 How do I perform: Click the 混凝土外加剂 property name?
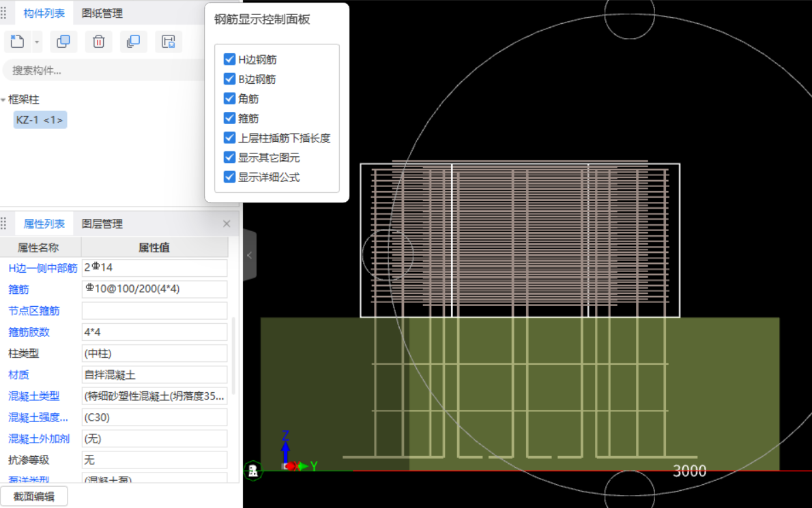(x=40, y=438)
